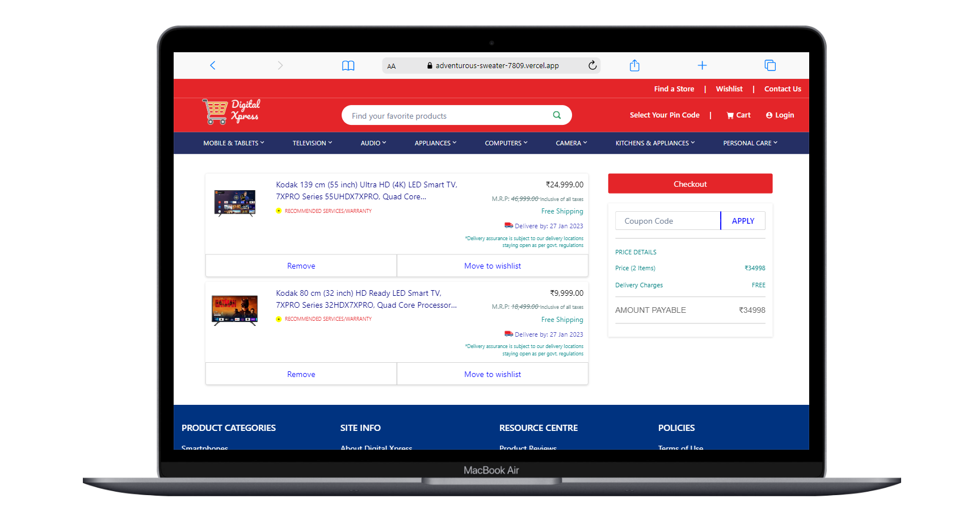Reload the page with the refresh icon
The image size is (980, 511).
[592, 65]
